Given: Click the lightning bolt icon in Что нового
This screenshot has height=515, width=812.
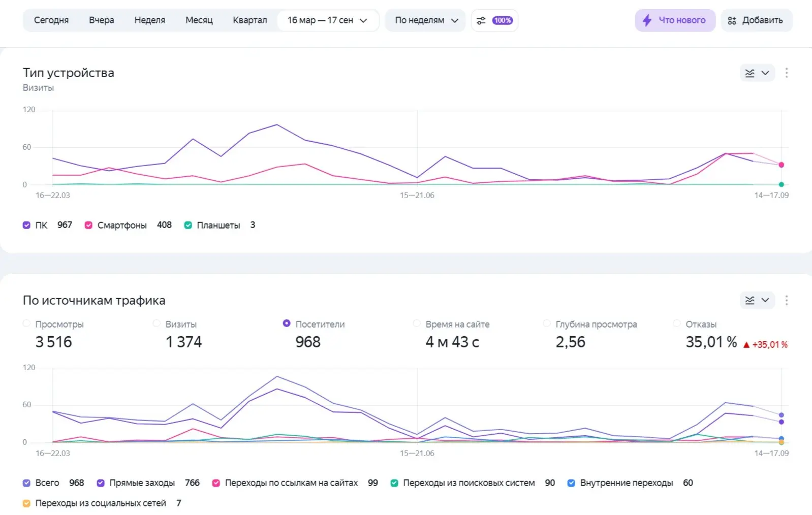Looking at the screenshot, I should coord(647,20).
